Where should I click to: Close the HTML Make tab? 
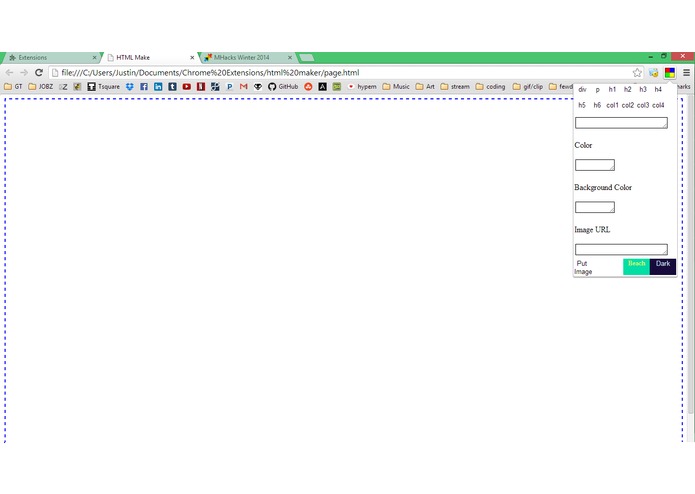(192, 58)
